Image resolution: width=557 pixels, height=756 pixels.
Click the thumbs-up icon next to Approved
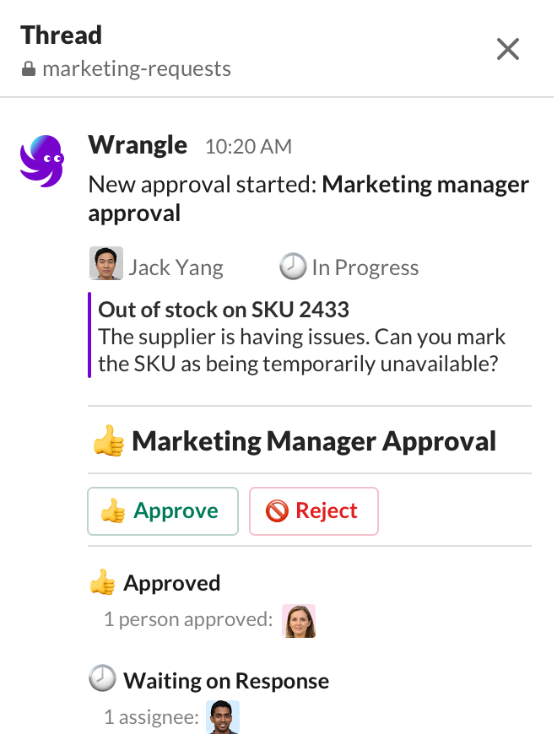point(101,582)
